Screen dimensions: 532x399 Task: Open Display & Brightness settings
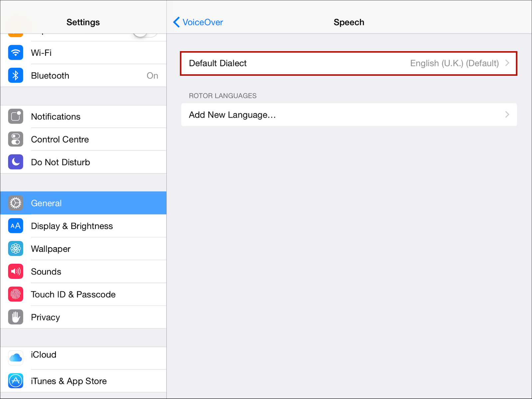point(72,226)
